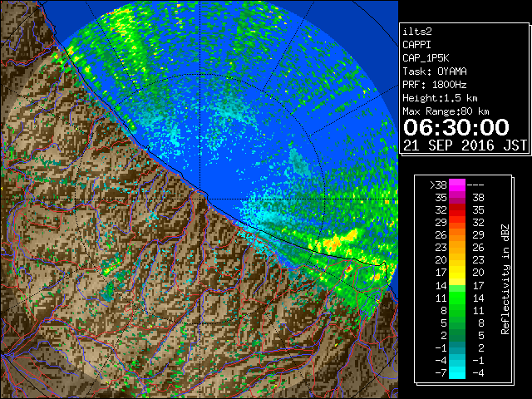Select the "Task: OYAMA" line
The width and height of the screenshot is (532, 399).
(435, 71)
